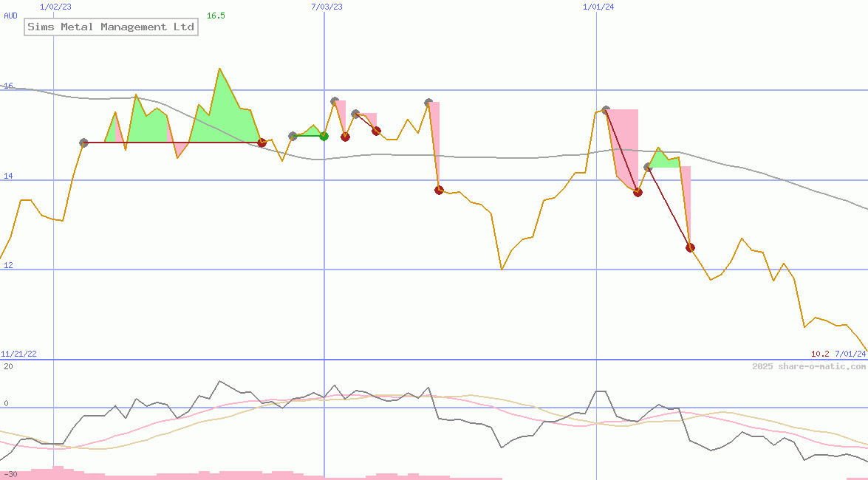Click the large pink loss block after 1/01/24
This screenshot has height=480, width=868.
[624, 140]
